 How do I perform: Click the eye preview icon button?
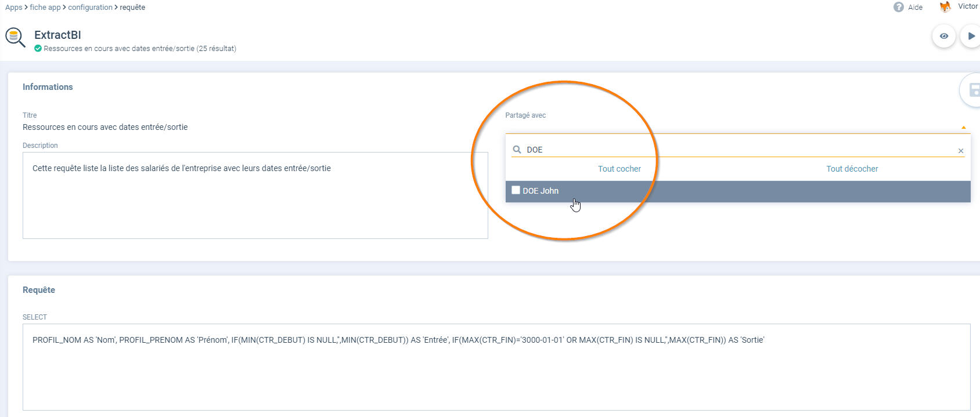(944, 36)
